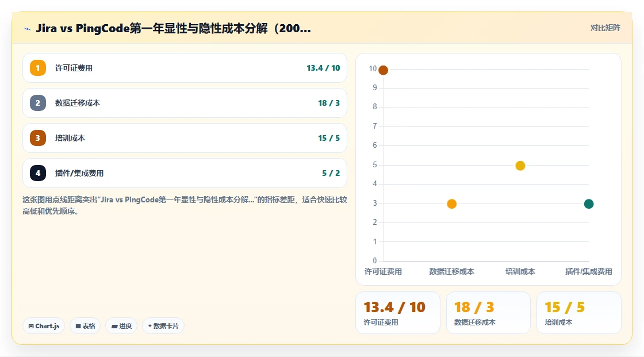Click the 培训成本 x-axis label
Image resolution: width=644 pixels, height=357 pixels.
point(520,271)
